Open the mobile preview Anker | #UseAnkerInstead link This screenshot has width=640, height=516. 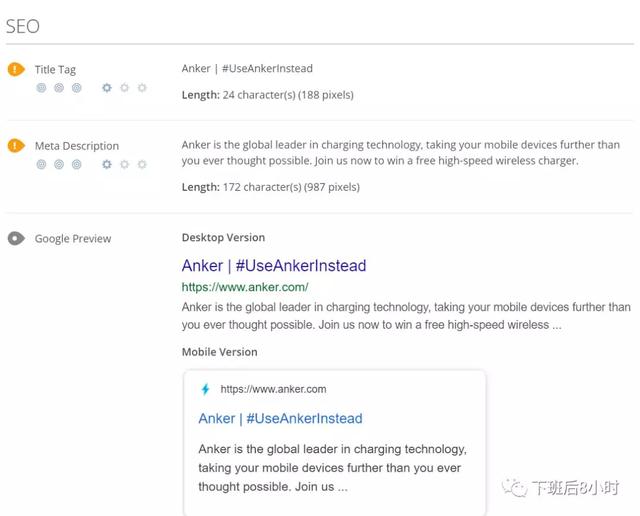(280, 418)
